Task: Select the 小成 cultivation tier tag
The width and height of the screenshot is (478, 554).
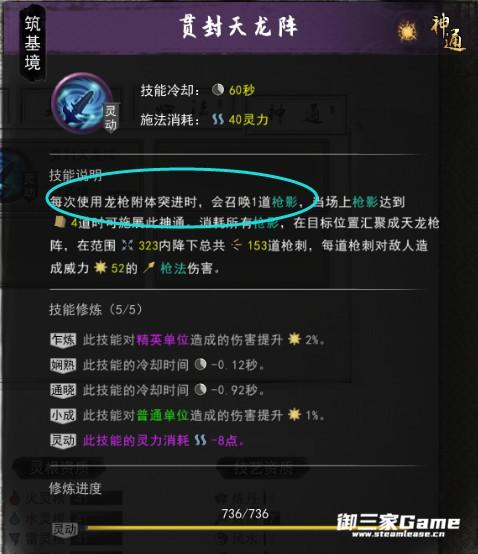Action: pyautogui.click(x=63, y=416)
